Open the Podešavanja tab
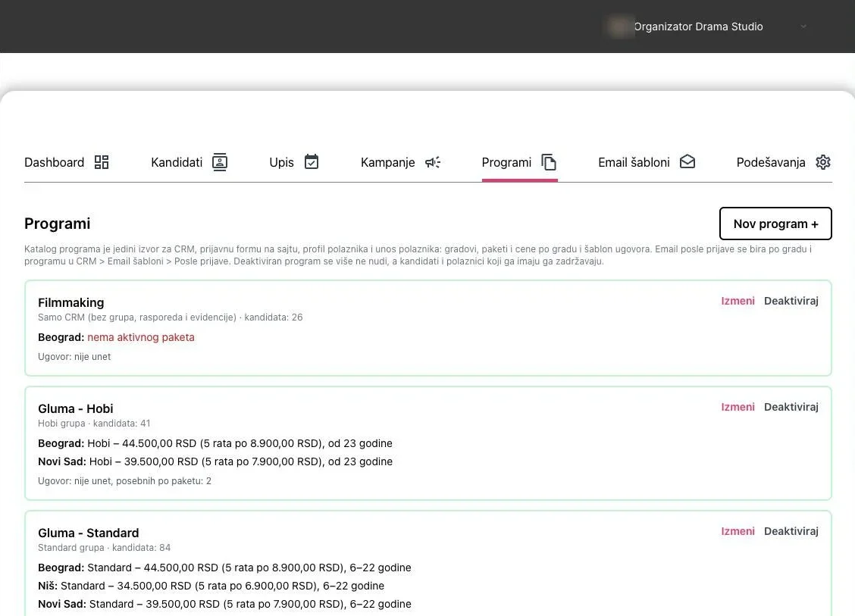The image size is (855, 616). (x=784, y=162)
